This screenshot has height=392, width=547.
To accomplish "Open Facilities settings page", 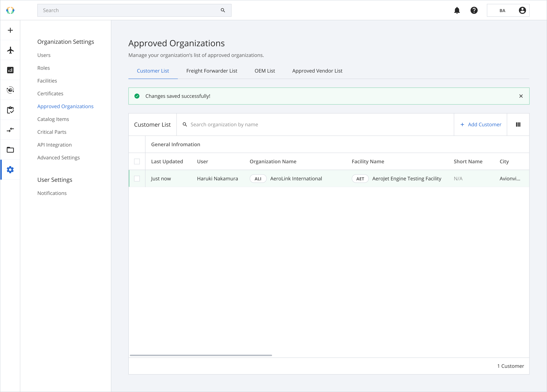I will (47, 81).
